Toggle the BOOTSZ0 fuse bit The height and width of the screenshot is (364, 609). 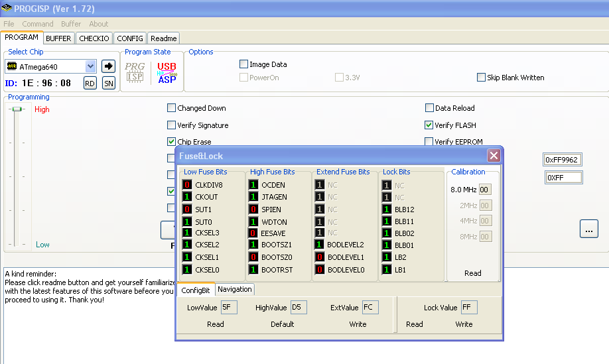coord(253,257)
